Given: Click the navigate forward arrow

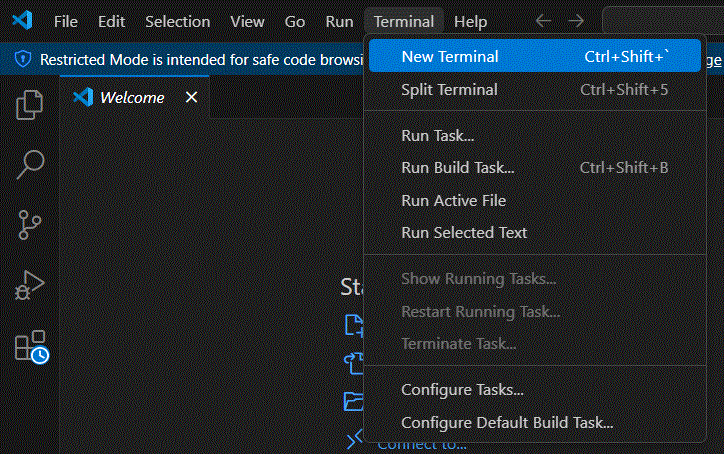Looking at the screenshot, I should tap(576, 21).
